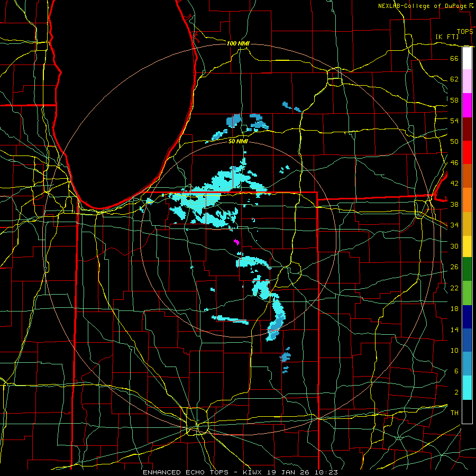Screen dimensions: 476x476
Task: Click the 'NEXLAB-College of DuPage' credit text
Action: coord(422,6)
